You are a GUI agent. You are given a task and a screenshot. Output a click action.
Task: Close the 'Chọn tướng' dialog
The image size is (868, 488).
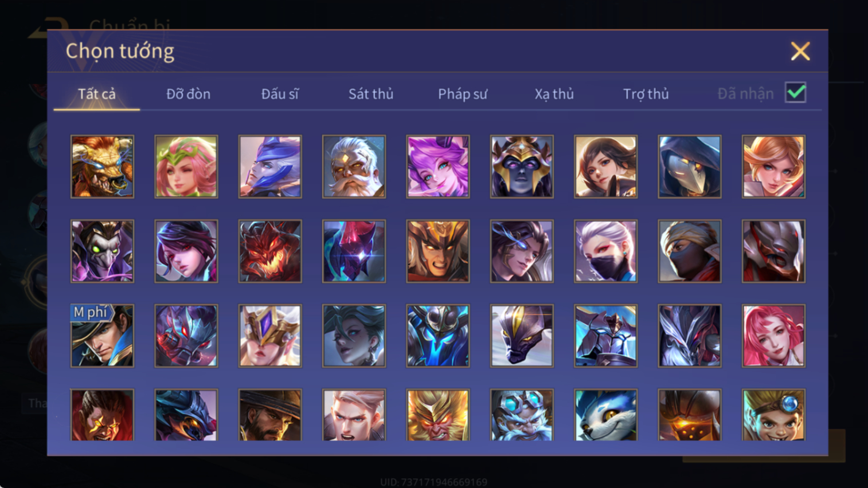click(800, 51)
